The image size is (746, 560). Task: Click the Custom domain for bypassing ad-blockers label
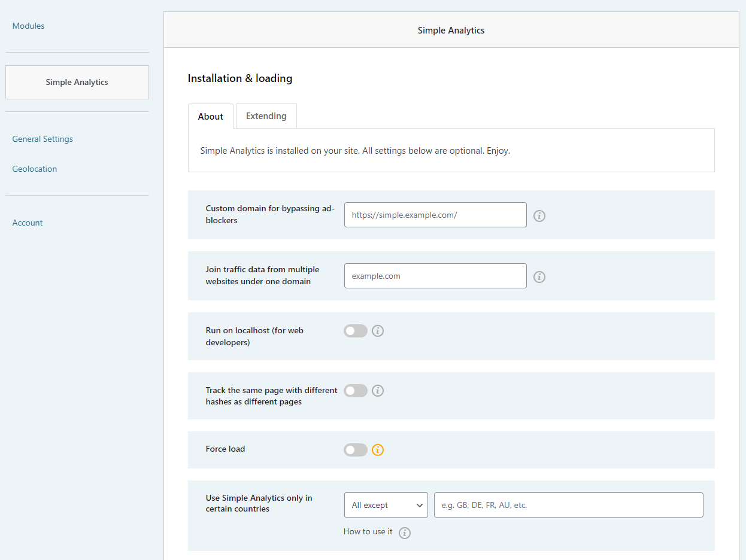[270, 214]
